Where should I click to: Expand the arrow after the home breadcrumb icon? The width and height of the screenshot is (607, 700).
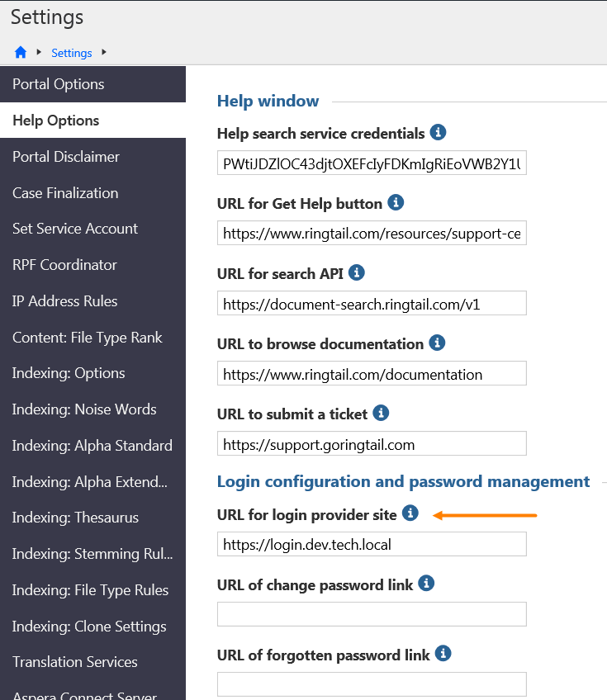click(x=40, y=53)
